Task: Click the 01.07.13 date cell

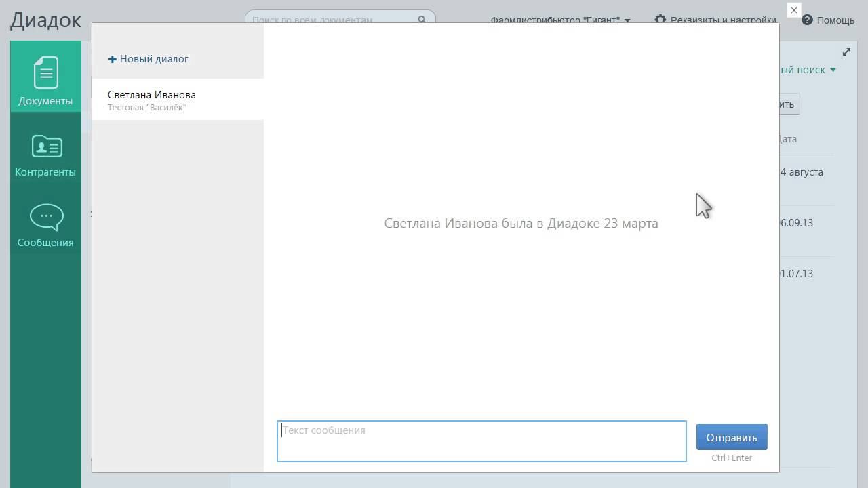Action: (796, 274)
